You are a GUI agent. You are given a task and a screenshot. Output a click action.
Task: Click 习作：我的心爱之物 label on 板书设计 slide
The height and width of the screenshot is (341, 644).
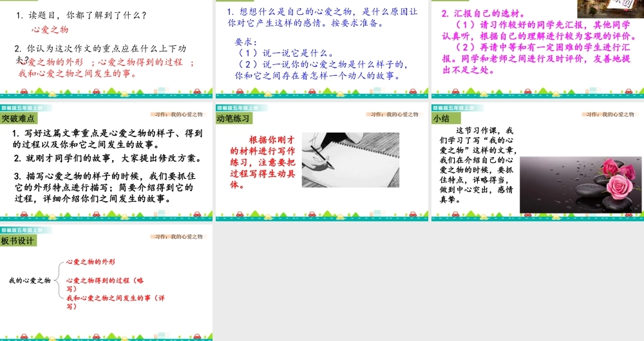pyautogui.click(x=178, y=237)
